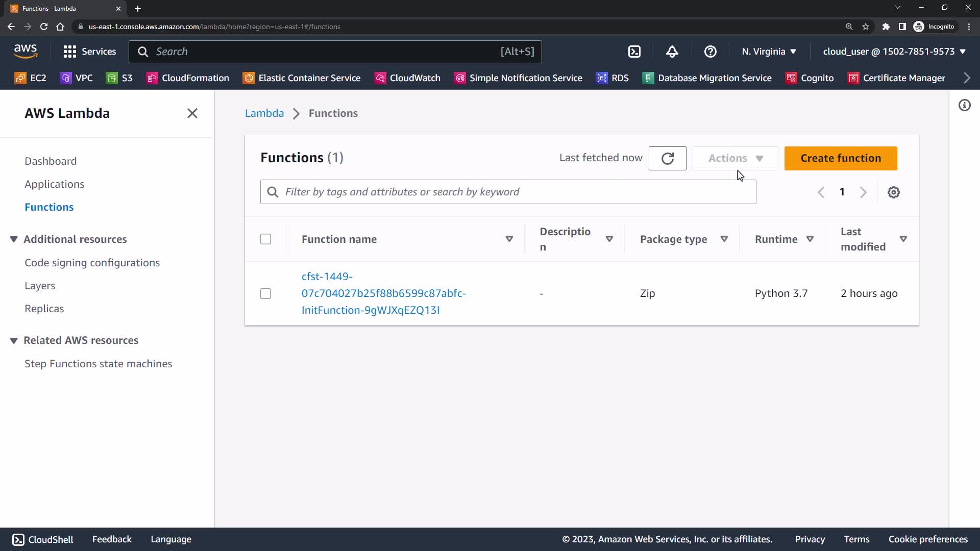Open the CloudShell icon in the top bar
The width and height of the screenshot is (980, 551).
point(634,52)
